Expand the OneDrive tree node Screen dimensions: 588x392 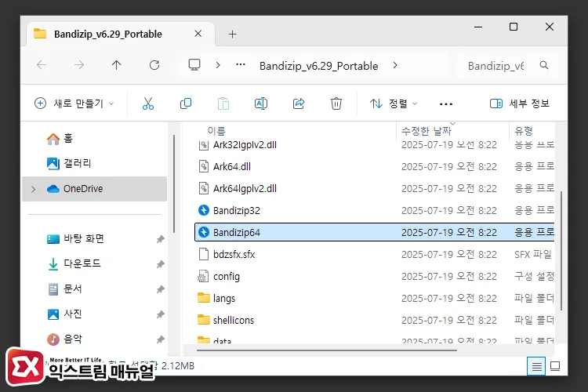[x=34, y=189]
